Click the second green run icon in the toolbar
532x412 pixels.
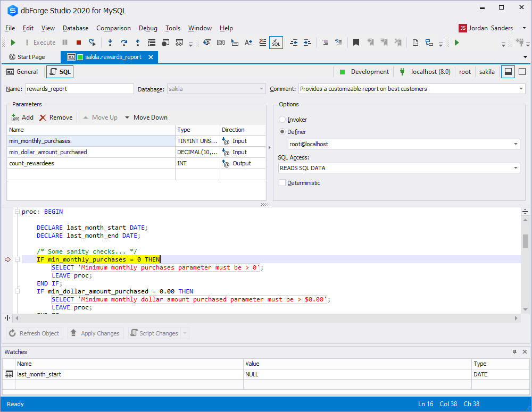(x=456, y=43)
